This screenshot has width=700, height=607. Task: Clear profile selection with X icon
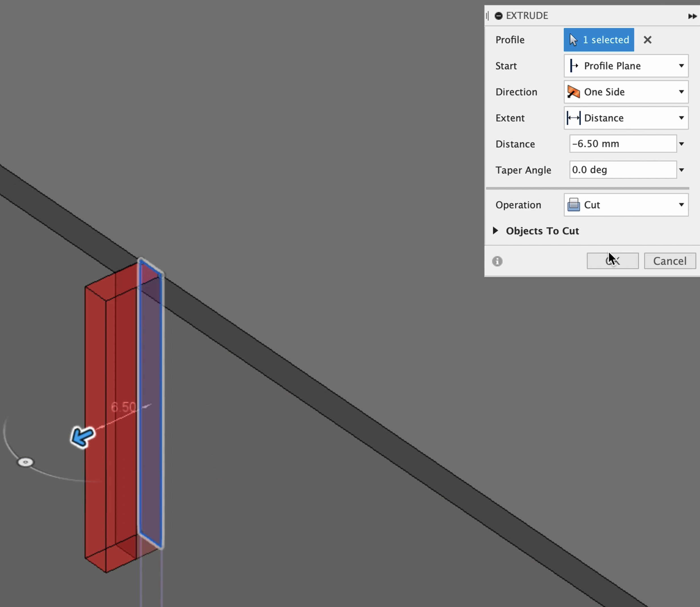647,40
